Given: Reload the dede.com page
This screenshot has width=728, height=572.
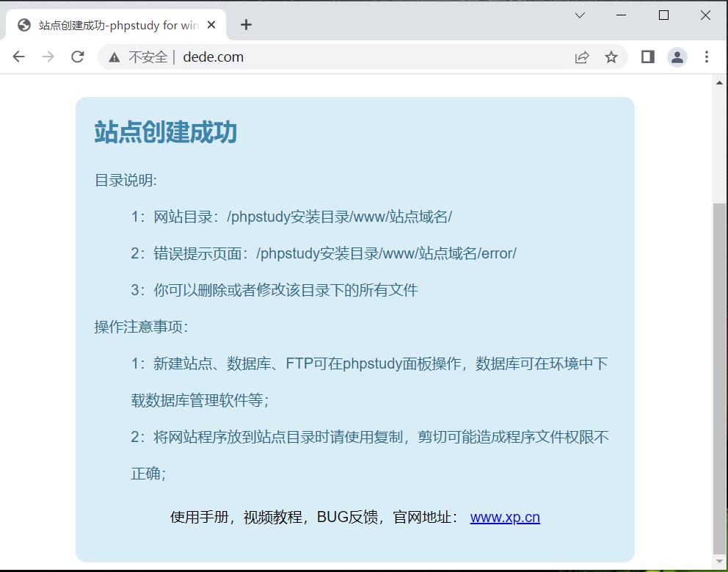Looking at the screenshot, I should pyautogui.click(x=78, y=57).
